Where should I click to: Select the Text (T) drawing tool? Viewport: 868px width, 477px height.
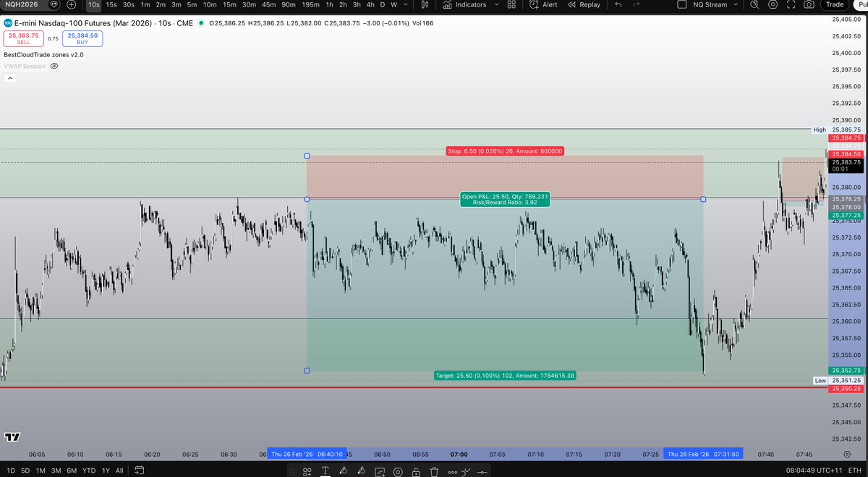(325, 471)
